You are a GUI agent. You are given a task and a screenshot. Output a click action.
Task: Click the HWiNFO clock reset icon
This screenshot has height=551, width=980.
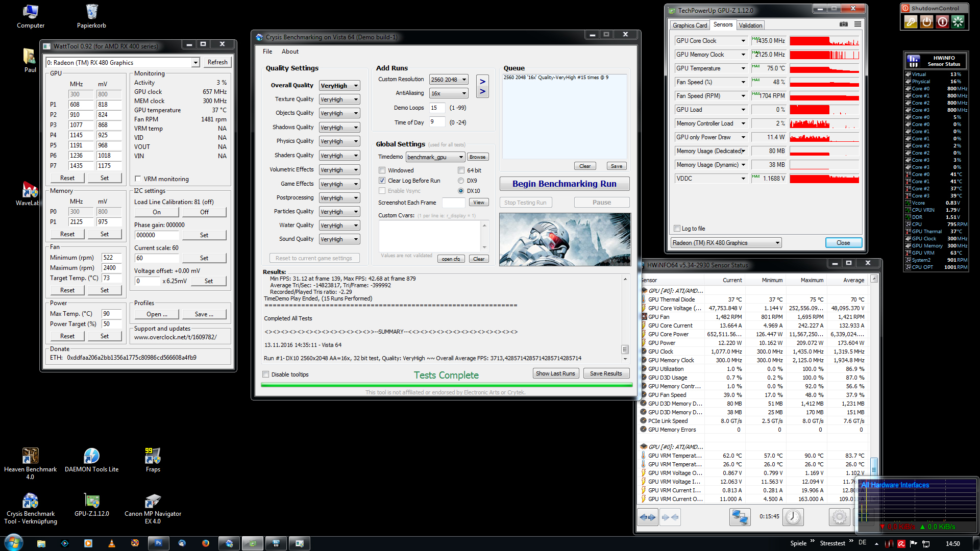click(x=793, y=517)
